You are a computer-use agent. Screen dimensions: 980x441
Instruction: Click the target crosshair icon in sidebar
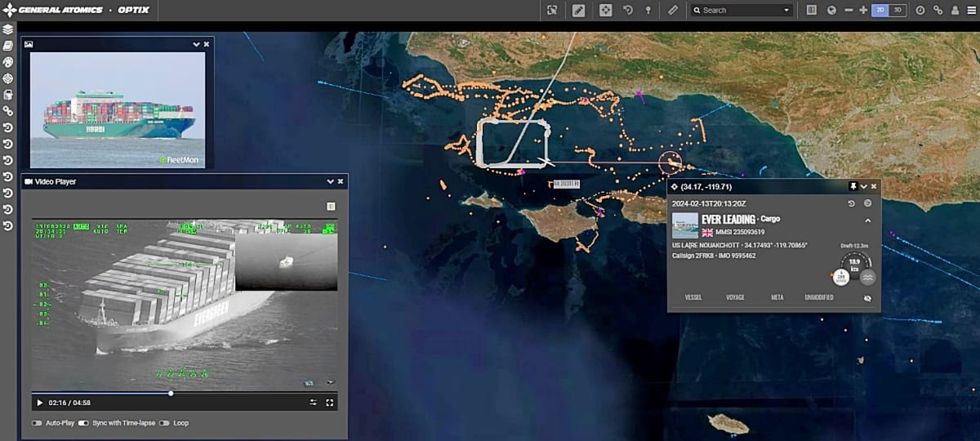[x=8, y=78]
